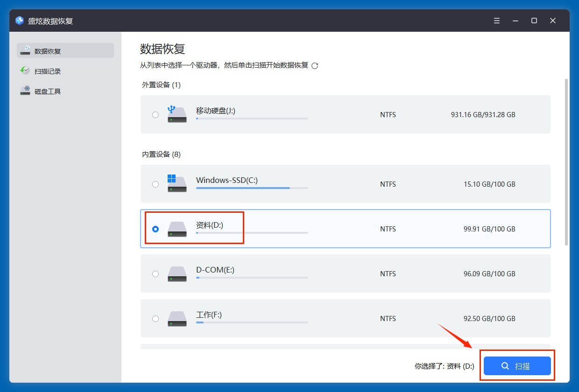Select the radio button for Windows-SSD(C:)
The height and width of the screenshot is (392, 579).
pos(155,184)
